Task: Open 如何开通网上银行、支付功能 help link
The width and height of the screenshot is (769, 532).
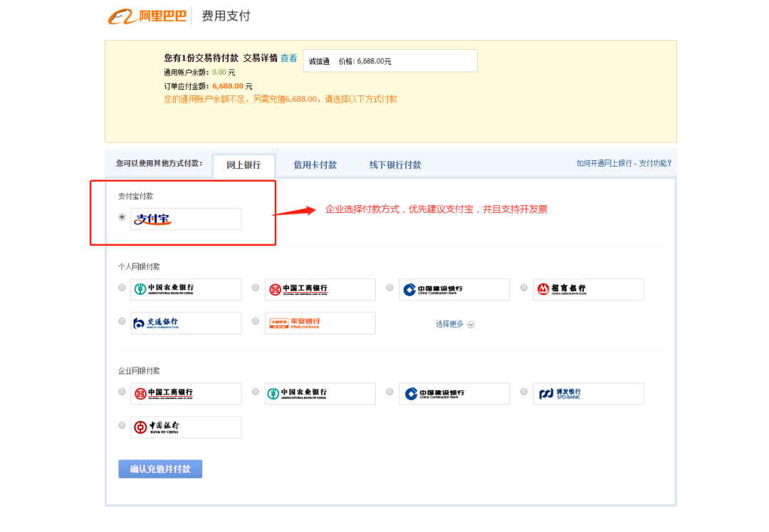Action: pyautogui.click(x=624, y=163)
